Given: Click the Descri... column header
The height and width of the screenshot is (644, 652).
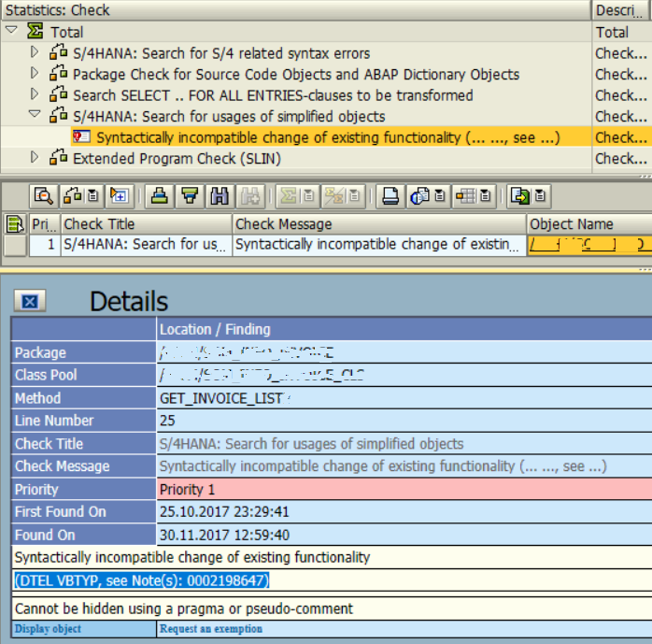Looking at the screenshot, I should [x=622, y=10].
